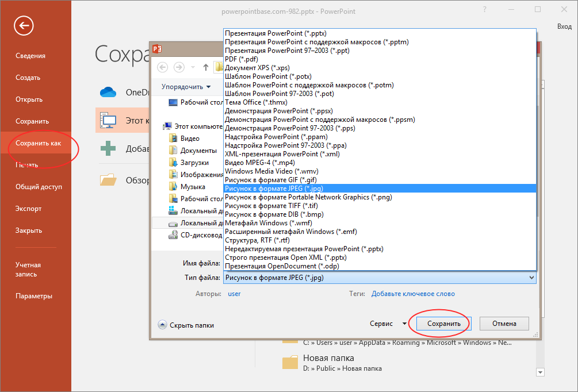Collapse the Тип файла combo box arrow
Image resolution: width=578 pixels, height=392 pixels.
pyautogui.click(x=531, y=278)
